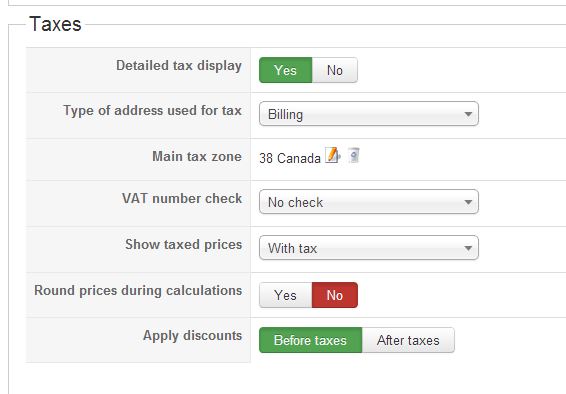Image resolution: width=566 pixels, height=394 pixels.
Task: Edit the main tax zone with pencil icon
Action: 332,155
